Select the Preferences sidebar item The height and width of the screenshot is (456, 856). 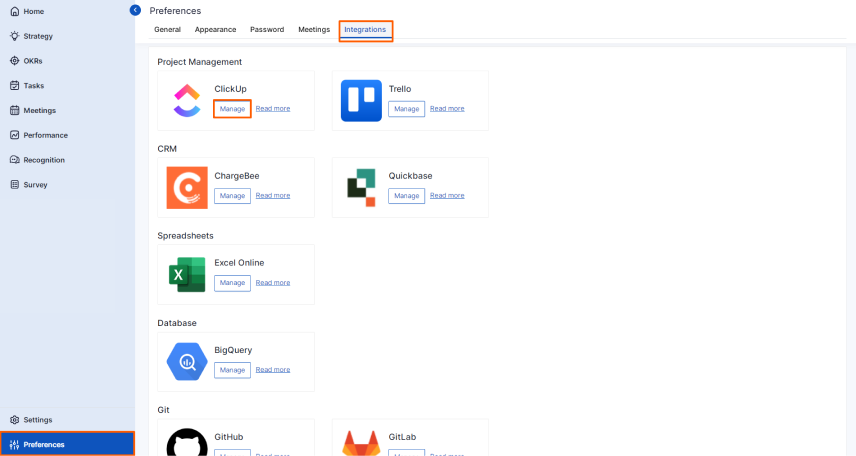pyautogui.click(x=67, y=444)
